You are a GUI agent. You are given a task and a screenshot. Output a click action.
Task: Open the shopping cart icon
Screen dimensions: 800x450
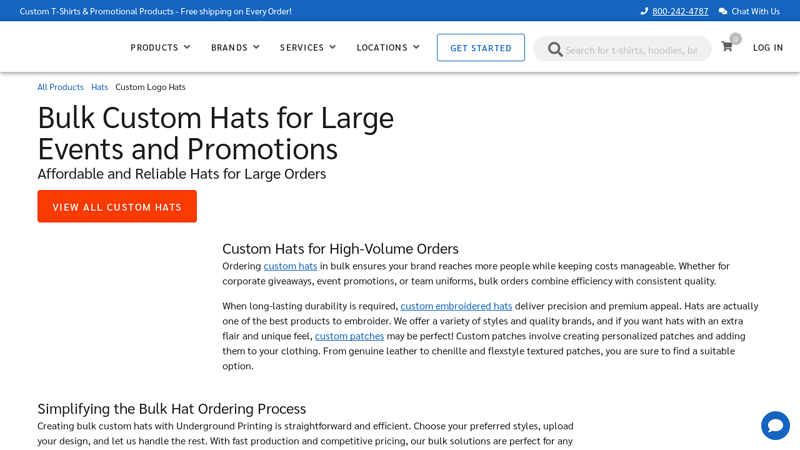click(727, 47)
